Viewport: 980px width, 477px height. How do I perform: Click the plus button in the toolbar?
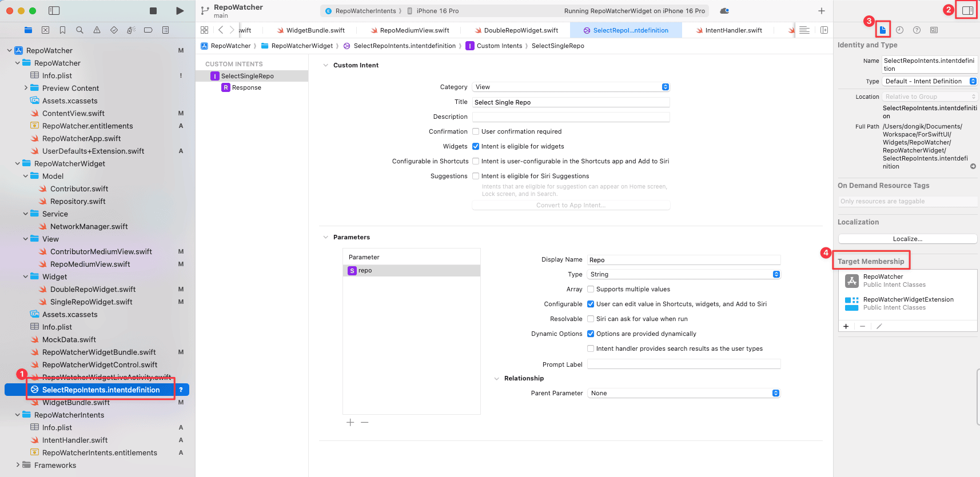pyautogui.click(x=821, y=11)
